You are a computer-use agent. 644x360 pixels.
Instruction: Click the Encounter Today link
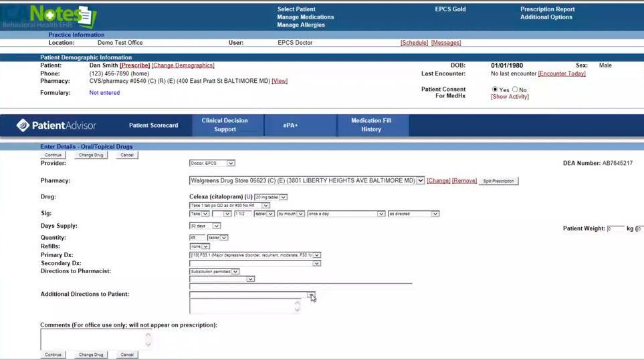(561, 73)
